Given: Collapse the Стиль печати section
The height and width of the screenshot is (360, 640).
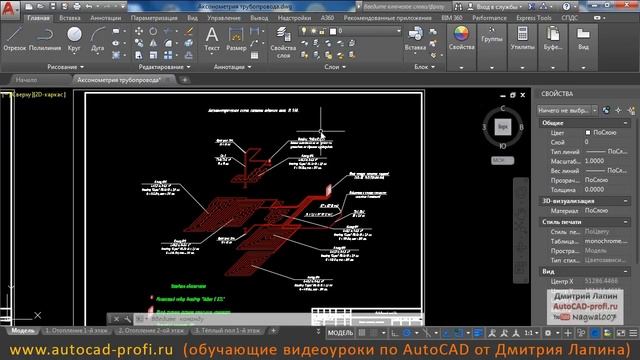Looking at the screenshot, I should pos(625,222).
